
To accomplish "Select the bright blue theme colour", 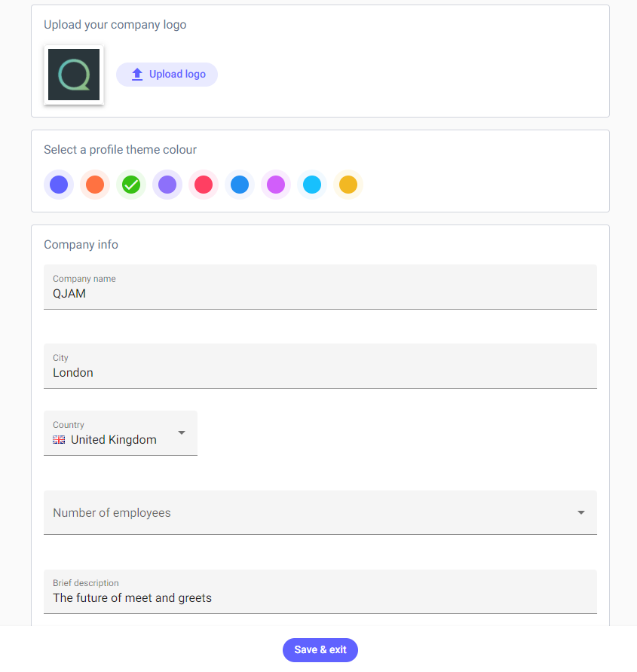I will click(240, 185).
